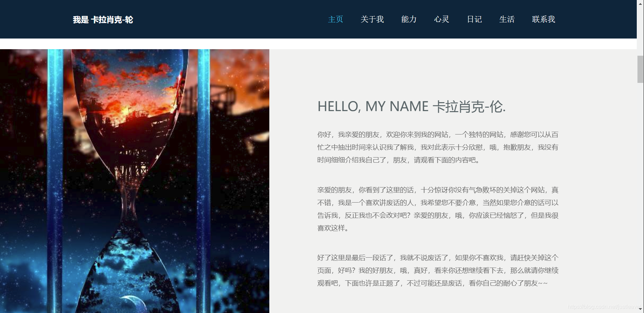Viewport: 644px width, 313px height.
Task: Click the HELLO, MY NAME heading
Action: click(x=412, y=107)
